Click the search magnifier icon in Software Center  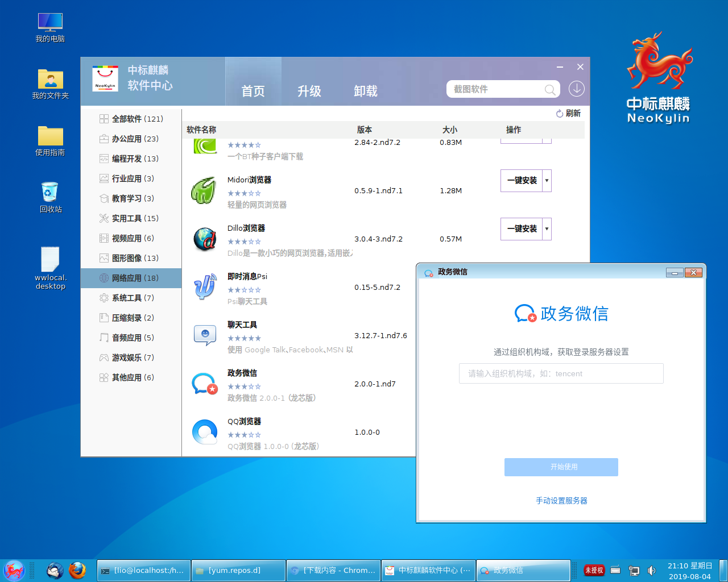(x=550, y=89)
